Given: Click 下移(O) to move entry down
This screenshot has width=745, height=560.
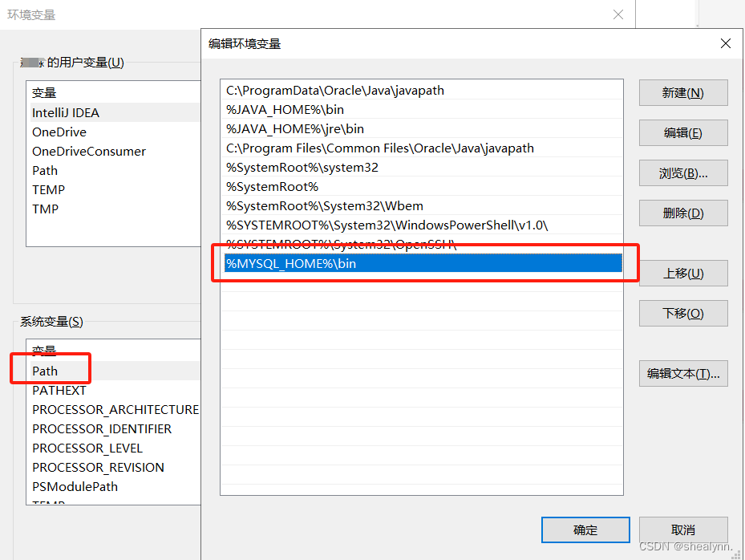Looking at the screenshot, I should point(682,313).
